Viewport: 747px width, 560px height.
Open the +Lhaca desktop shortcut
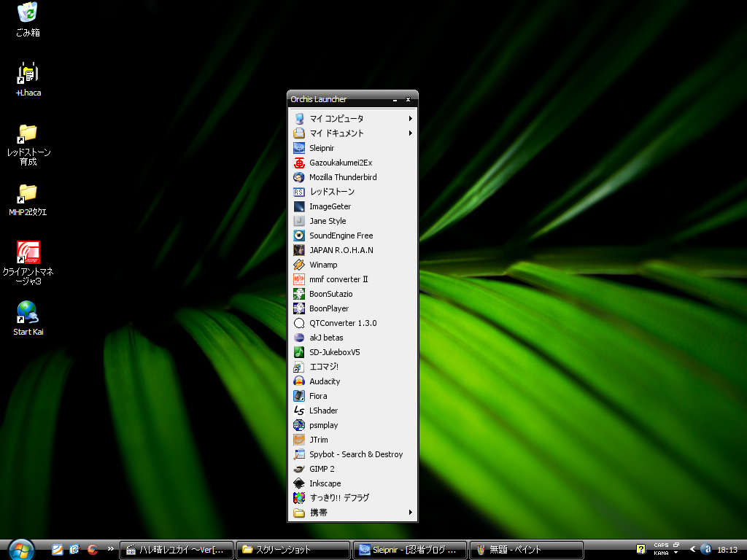tap(28, 79)
